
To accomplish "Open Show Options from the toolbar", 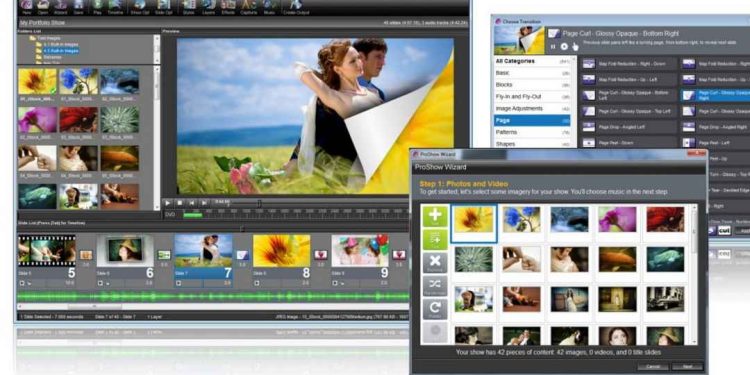I will point(140,6).
